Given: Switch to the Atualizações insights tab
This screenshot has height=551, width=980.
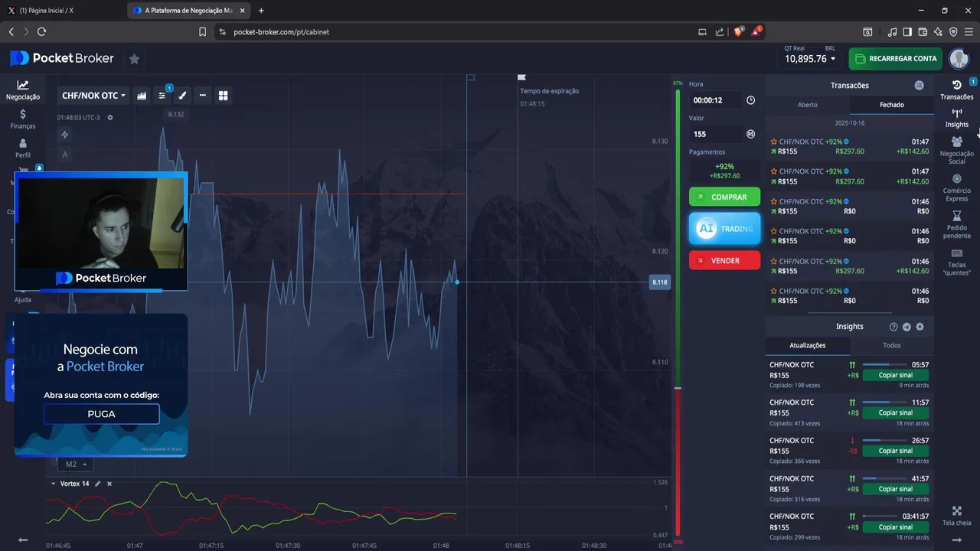Looking at the screenshot, I should [808, 345].
